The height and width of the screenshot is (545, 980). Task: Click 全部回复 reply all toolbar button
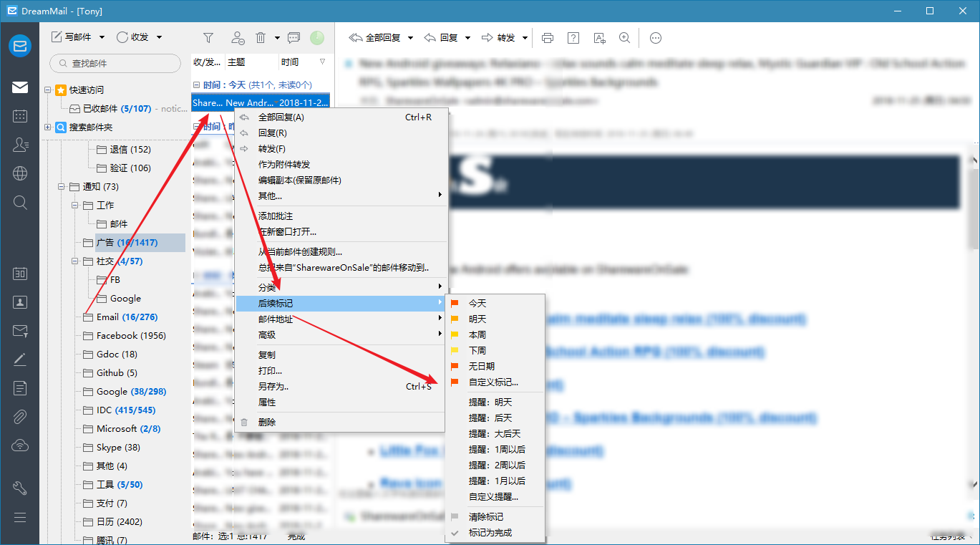374,38
